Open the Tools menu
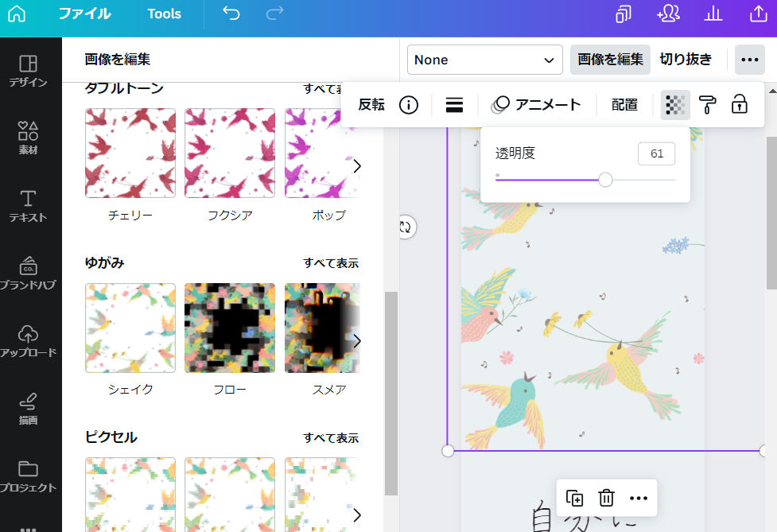777x532 pixels. 164,14
